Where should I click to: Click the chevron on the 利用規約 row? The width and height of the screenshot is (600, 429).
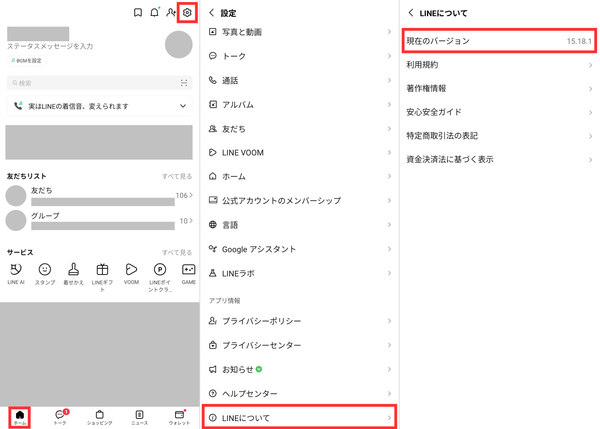(x=590, y=65)
